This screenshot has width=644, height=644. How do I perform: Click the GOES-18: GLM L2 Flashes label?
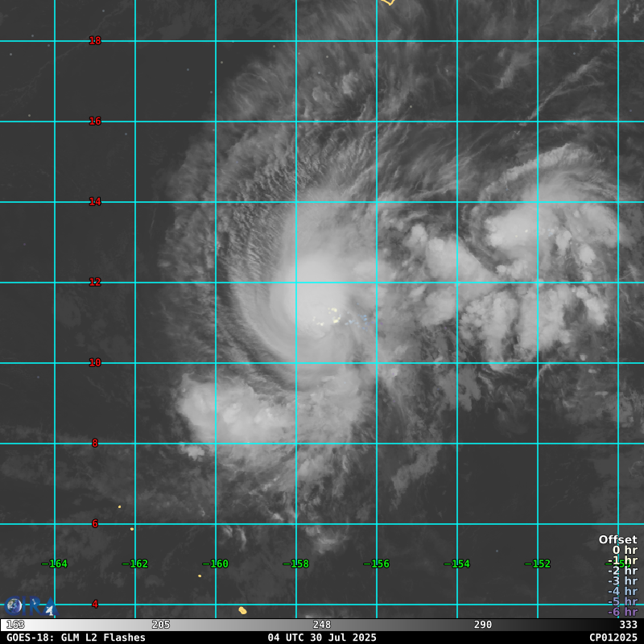click(76, 638)
